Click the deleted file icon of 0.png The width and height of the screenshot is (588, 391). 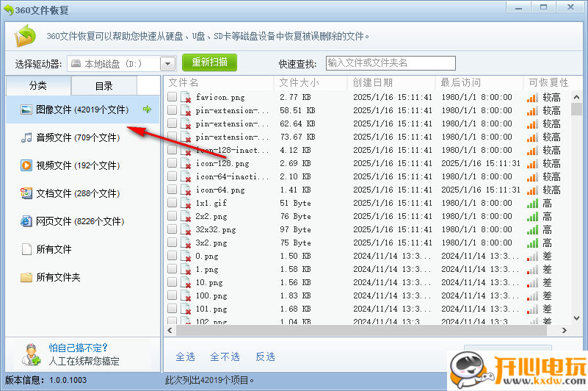186,257
